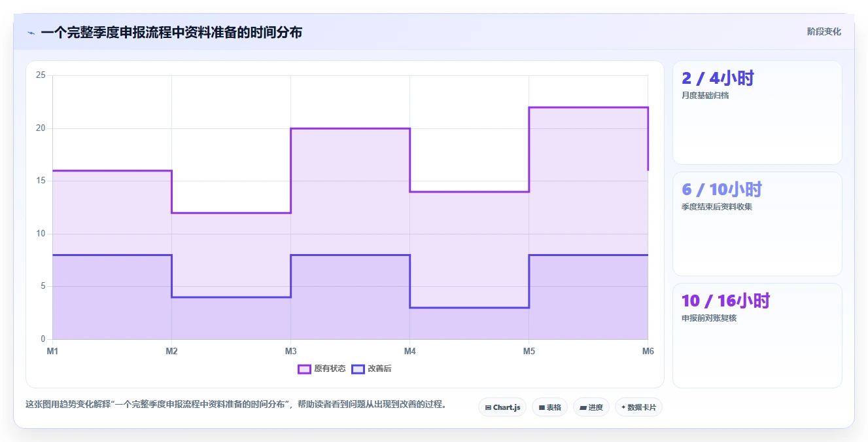This screenshot has height=442, width=868.
Task: Click the 申报前对账复核 caption text
Action: [709, 318]
